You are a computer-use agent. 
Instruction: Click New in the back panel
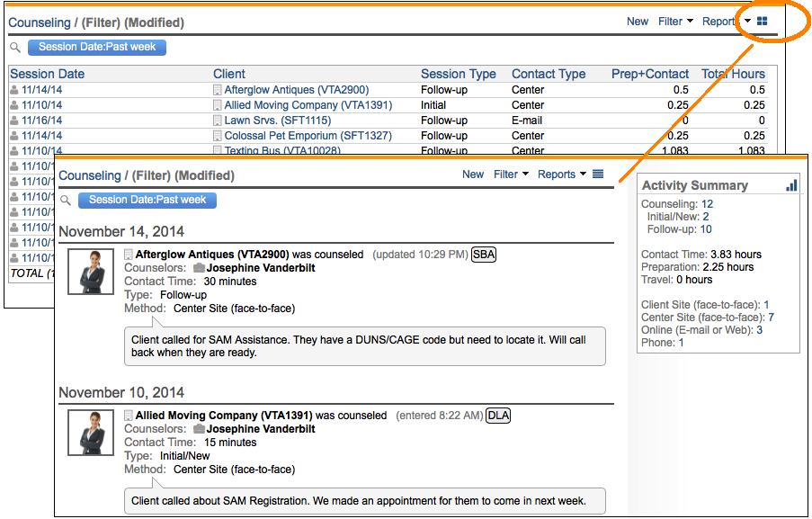pyautogui.click(x=638, y=22)
